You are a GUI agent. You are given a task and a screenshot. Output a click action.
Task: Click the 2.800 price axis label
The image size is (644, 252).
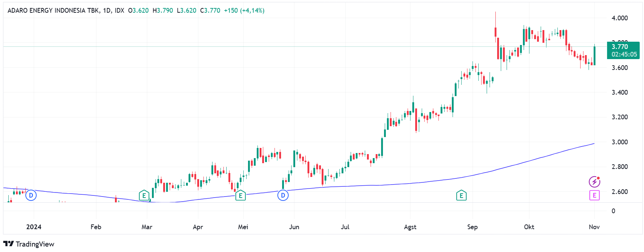[x=620, y=167]
